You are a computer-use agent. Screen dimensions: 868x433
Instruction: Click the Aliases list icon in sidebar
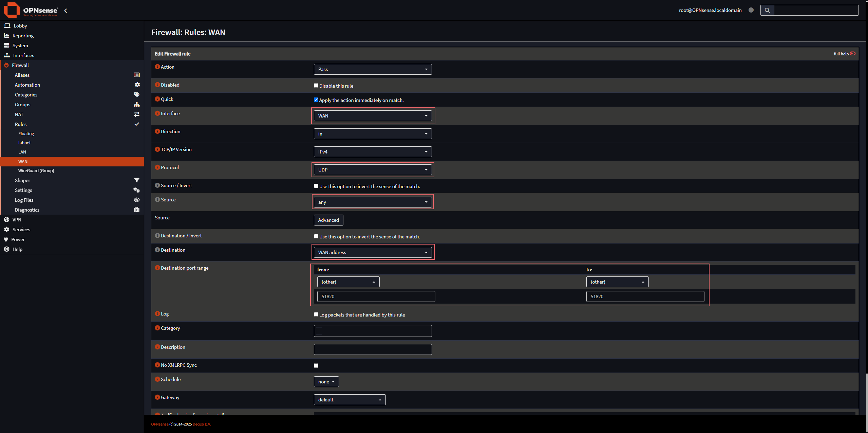point(137,75)
